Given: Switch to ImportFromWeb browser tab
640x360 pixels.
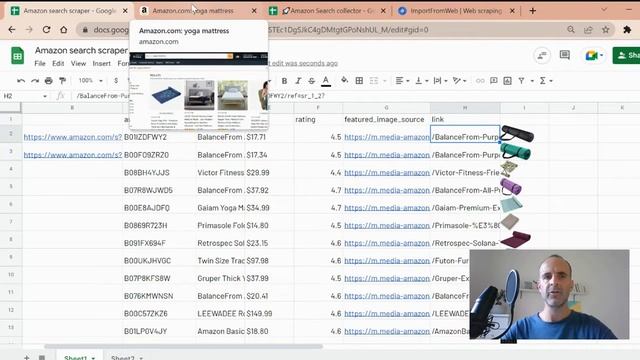Looking at the screenshot, I should (x=456, y=11).
